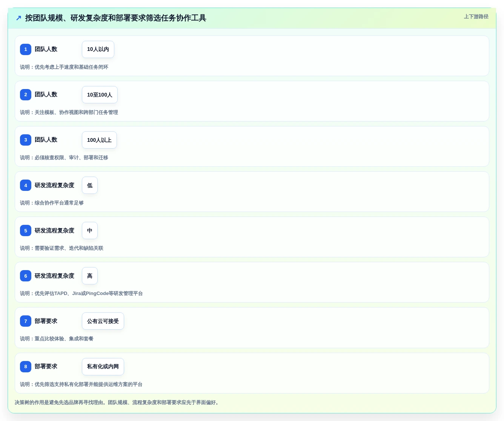Click note 必须核查权限、审计、部署和迁移
Screen dimensions: 504x421
coord(64,158)
